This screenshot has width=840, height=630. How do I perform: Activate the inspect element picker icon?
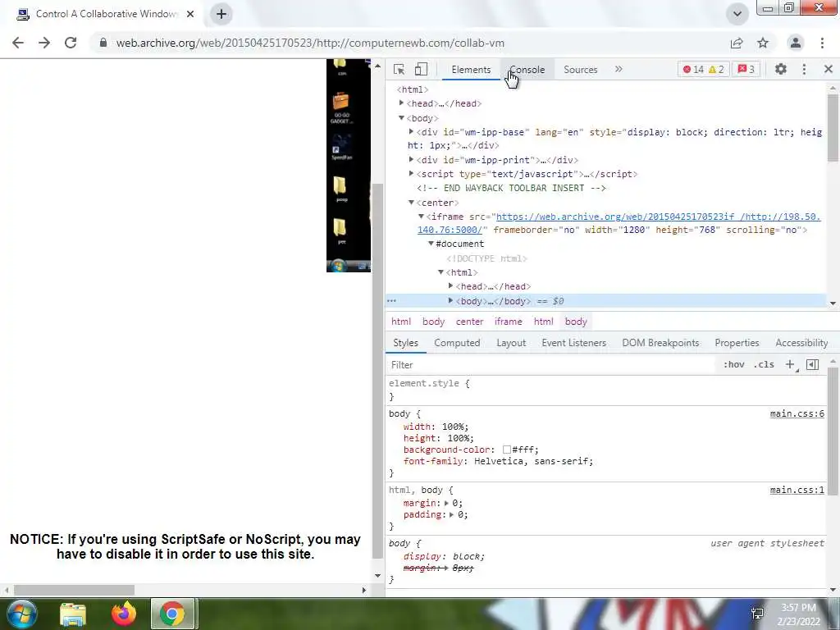pos(399,69)
